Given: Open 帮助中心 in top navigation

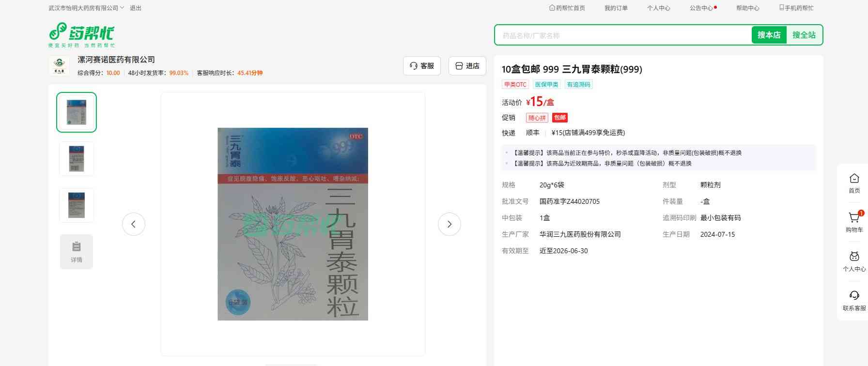Looking at the screenshot, I should (747, 8).
